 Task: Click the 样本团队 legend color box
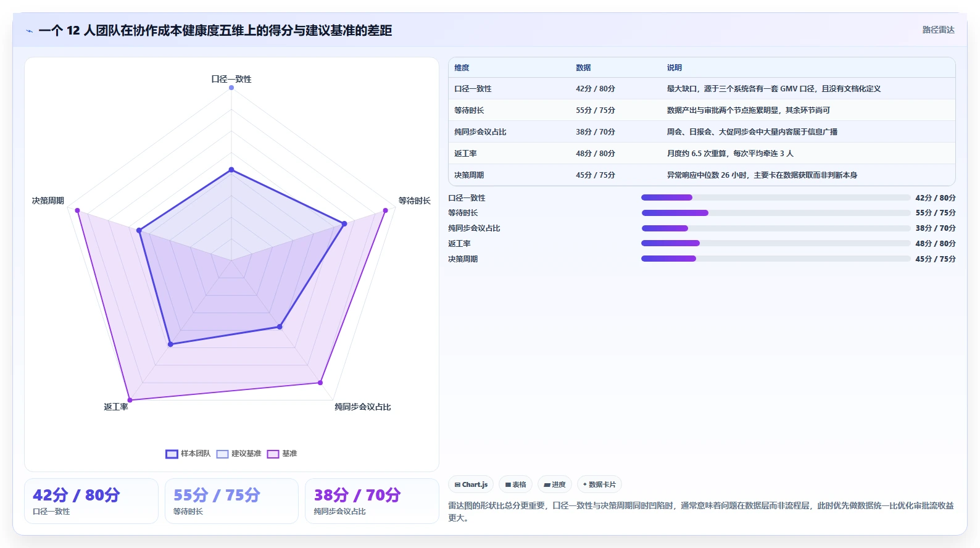172,454
